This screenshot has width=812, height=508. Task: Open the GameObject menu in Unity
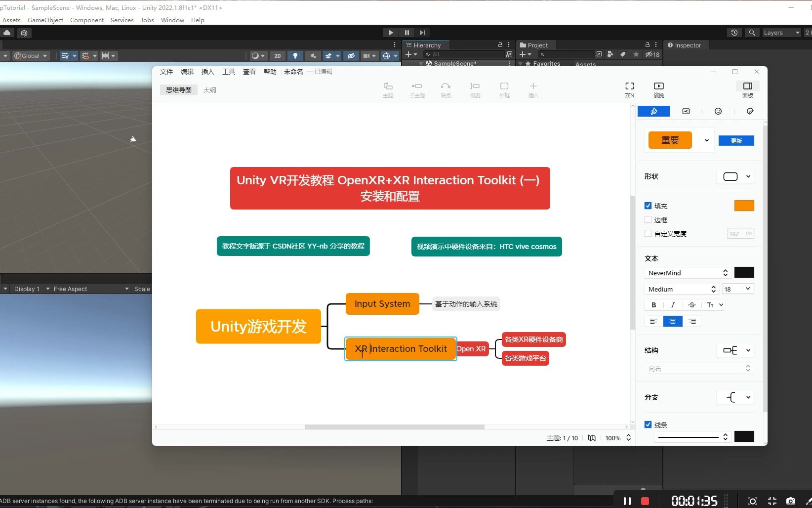point(45,20)
